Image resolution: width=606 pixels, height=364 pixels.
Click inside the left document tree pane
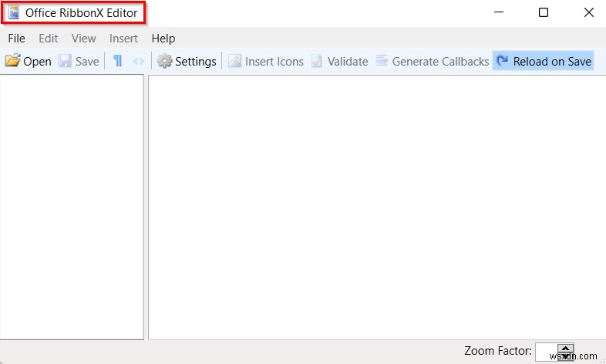pos(72,207)
